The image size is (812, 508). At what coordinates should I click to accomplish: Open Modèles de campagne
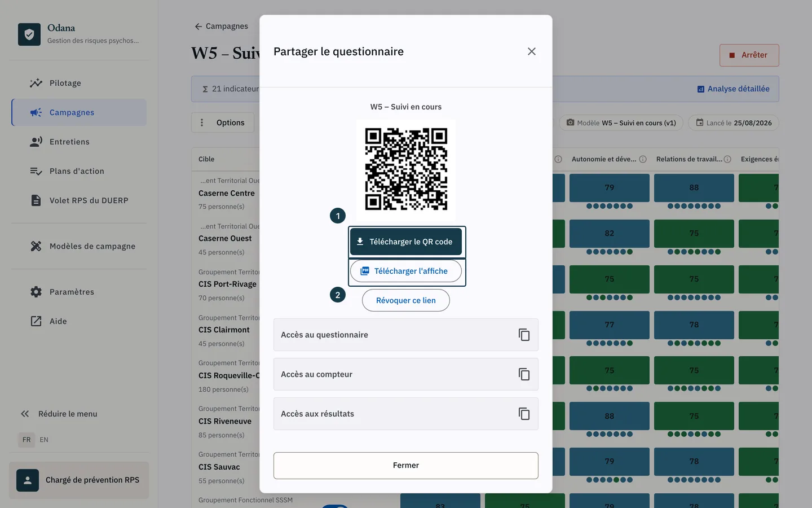pyautogui.click(x=79, y=246)
